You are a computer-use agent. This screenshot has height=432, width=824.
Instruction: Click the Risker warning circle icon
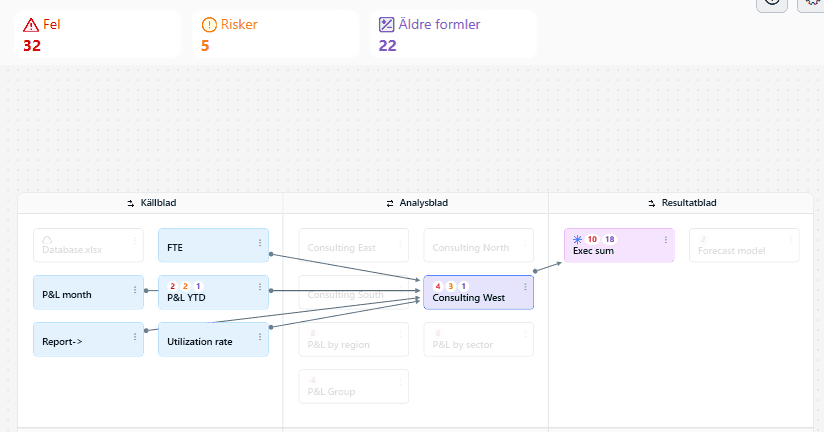(x=209, y=25)
